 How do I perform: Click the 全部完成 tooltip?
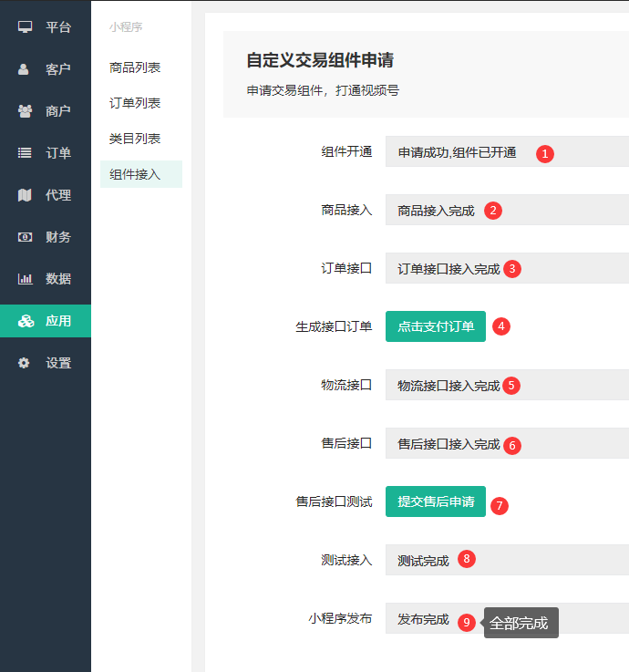521,623
